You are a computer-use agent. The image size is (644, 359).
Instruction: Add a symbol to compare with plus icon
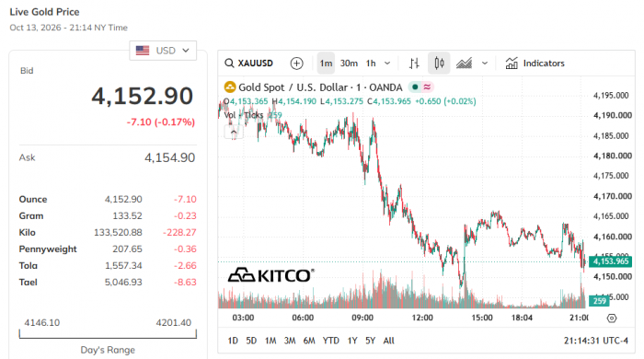point(296,64)
